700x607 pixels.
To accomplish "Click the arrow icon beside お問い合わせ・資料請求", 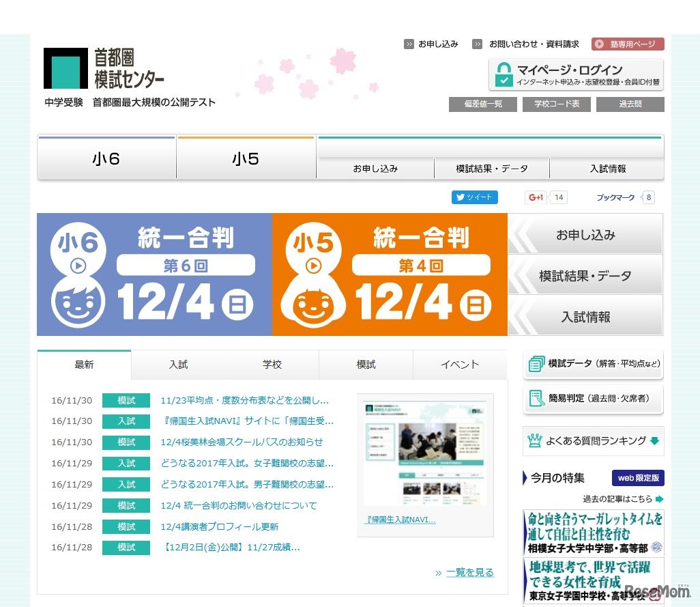I will pos(477,44).
